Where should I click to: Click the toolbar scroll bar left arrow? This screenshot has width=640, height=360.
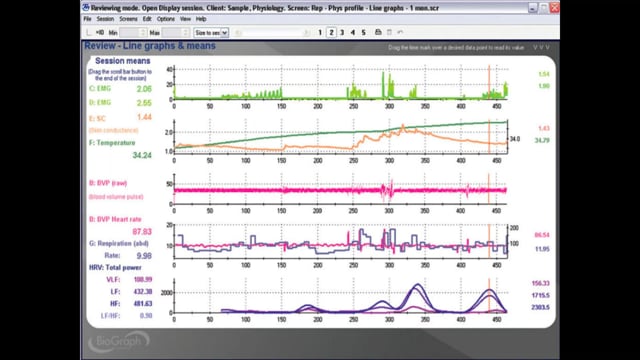click(239, 33)
